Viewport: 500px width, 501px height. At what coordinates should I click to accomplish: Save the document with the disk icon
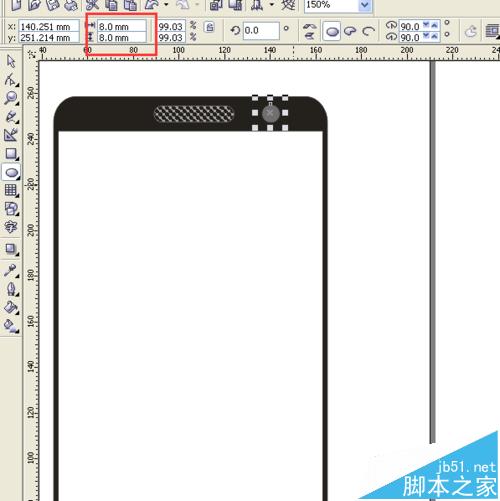coord(52,5)
